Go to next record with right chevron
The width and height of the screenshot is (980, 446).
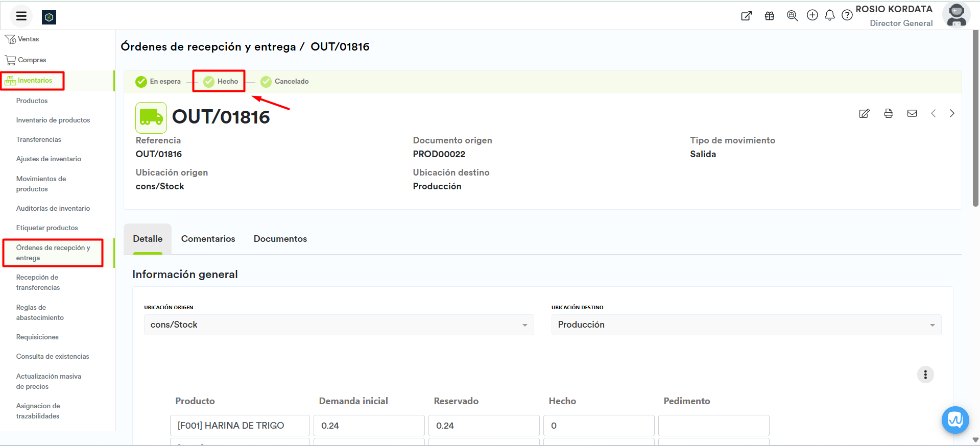[951, 113]
